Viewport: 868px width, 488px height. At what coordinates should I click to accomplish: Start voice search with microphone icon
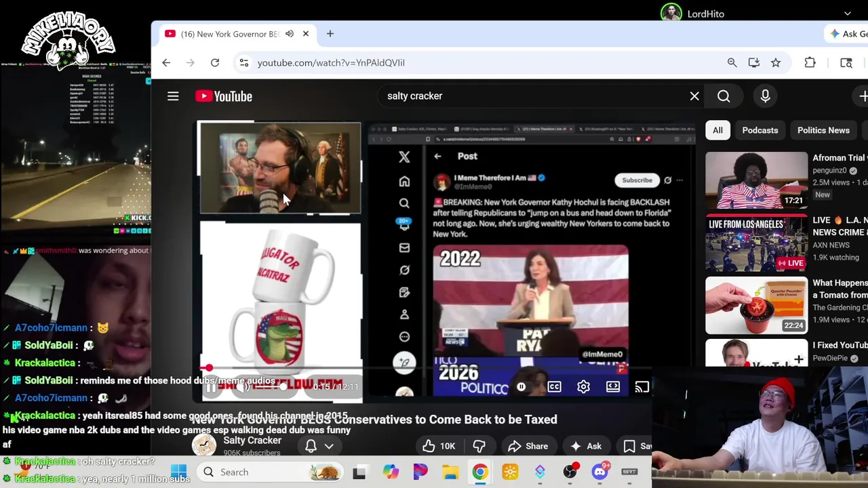pos(765,96)
